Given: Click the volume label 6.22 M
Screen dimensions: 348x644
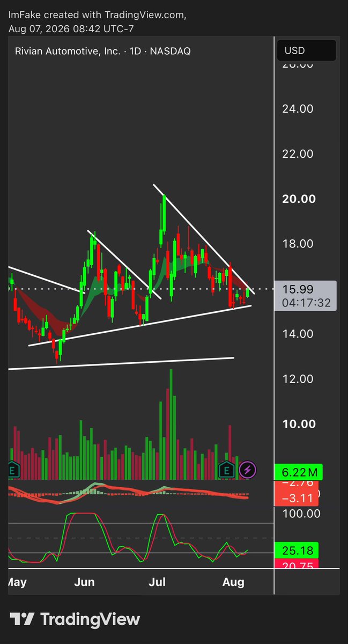Looking at the screenshot, I should pos(298,472).
